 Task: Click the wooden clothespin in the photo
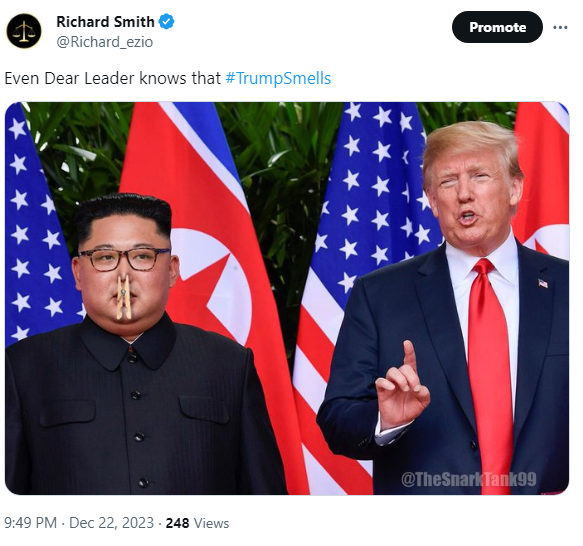coord(123,297)
